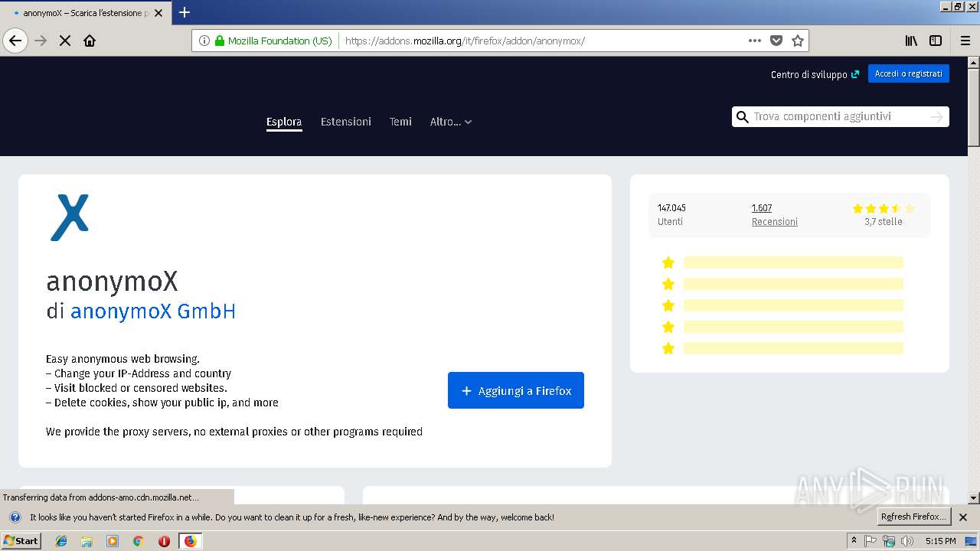The height and width of the screenshot is (551, 980).
Task: Go back to the previous page
Action: 15,41
